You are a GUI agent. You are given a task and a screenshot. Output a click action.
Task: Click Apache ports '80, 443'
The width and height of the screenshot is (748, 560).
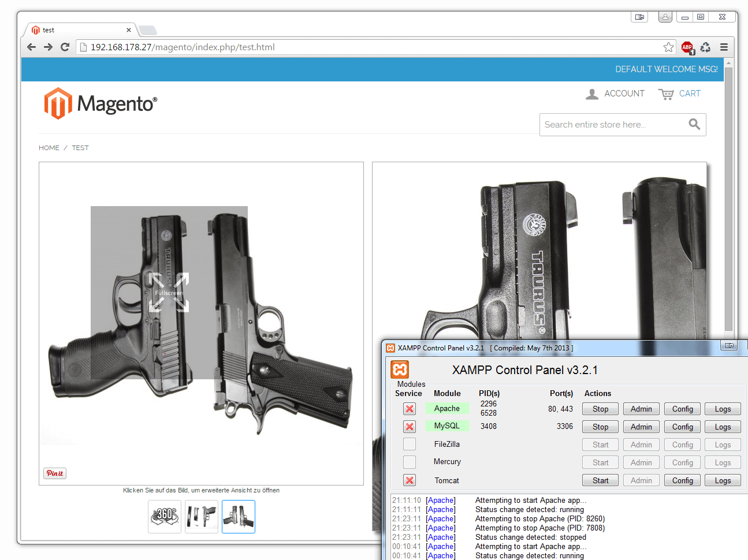tap(560, 409)
